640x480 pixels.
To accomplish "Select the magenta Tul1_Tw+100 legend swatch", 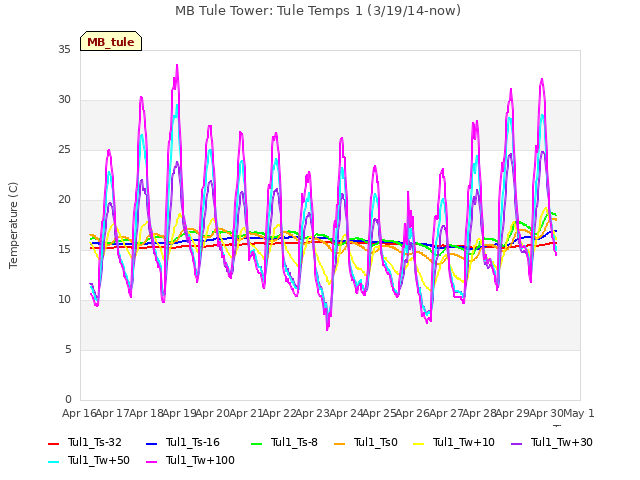I will click(151, 461).
